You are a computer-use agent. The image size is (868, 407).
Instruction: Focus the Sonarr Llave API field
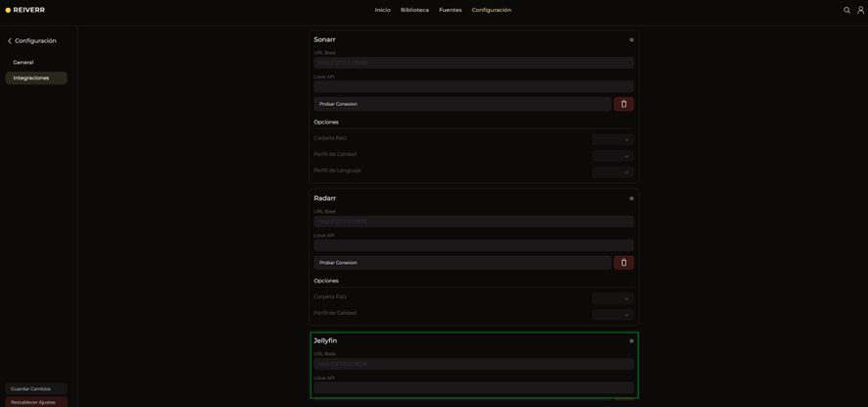tap(474, 86)
